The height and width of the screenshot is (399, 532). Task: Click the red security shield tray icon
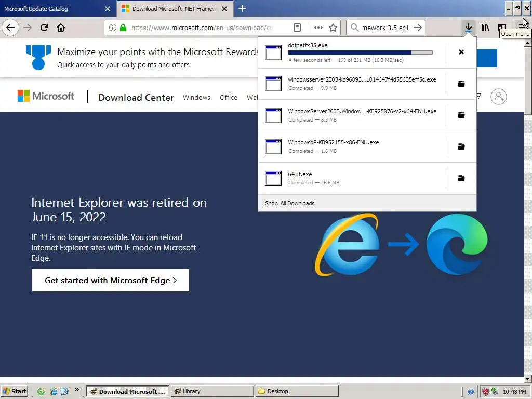[x=486, y=392]
